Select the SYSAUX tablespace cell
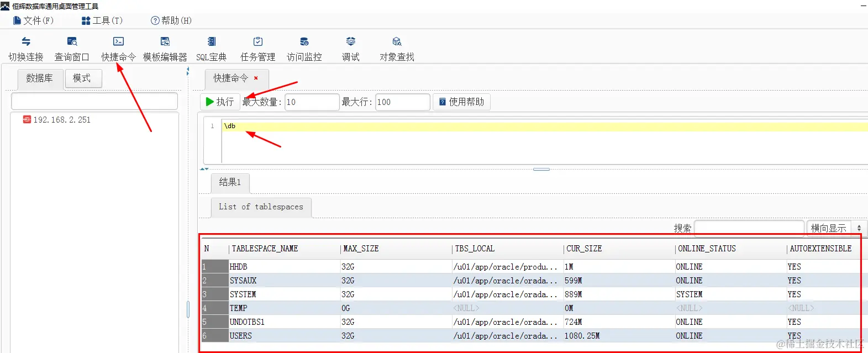 click(x=285, y=281)
